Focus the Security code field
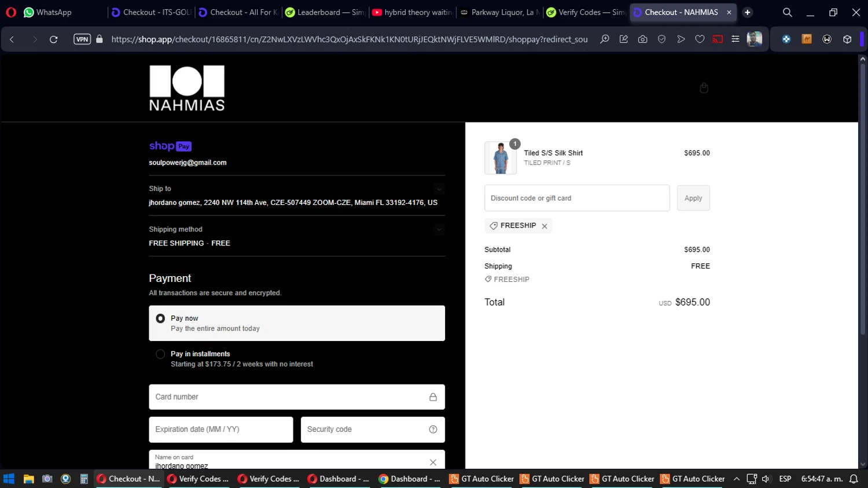 tap(373, 430)
